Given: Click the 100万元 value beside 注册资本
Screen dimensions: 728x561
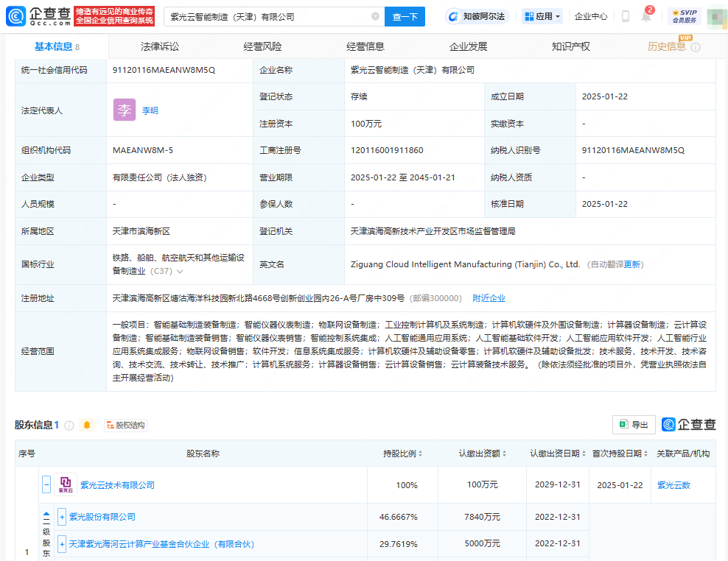Looking at the screenshot, I should coord(366,124).
